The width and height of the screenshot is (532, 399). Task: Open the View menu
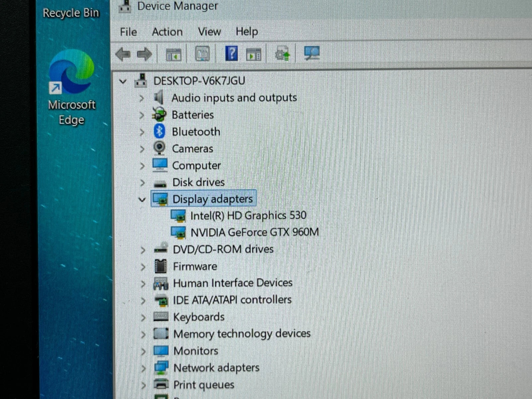[209, 32]
